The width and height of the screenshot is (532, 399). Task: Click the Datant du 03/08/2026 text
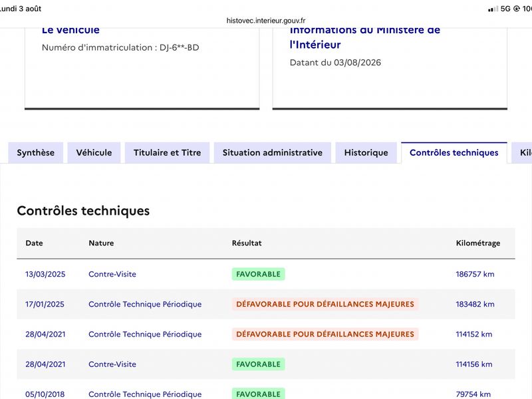[335, 63]
